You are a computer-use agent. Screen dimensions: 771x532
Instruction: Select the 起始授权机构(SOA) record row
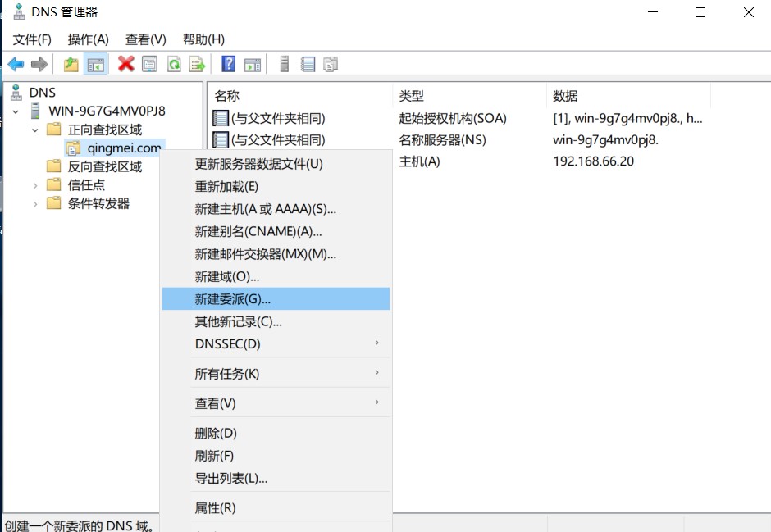coord(458,118)
